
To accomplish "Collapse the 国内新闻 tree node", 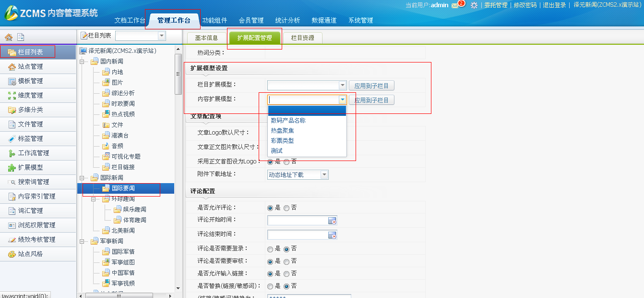I will 82,62.
